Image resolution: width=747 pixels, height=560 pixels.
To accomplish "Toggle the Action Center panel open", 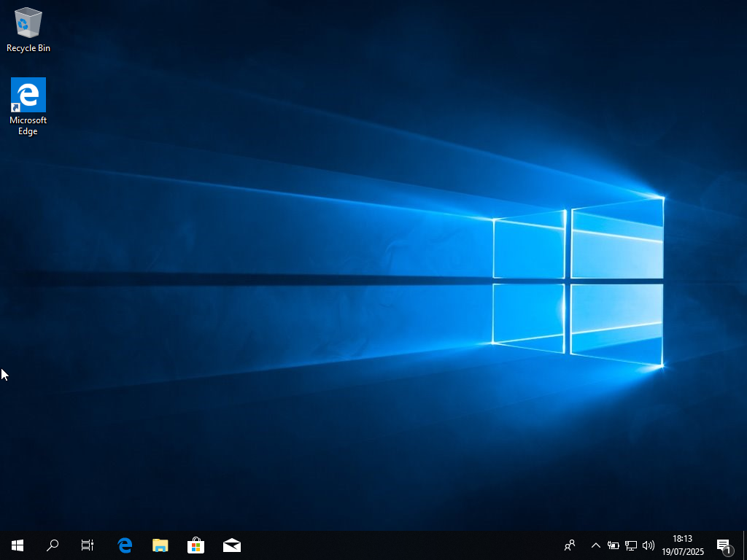I will (x=723, y=545).
